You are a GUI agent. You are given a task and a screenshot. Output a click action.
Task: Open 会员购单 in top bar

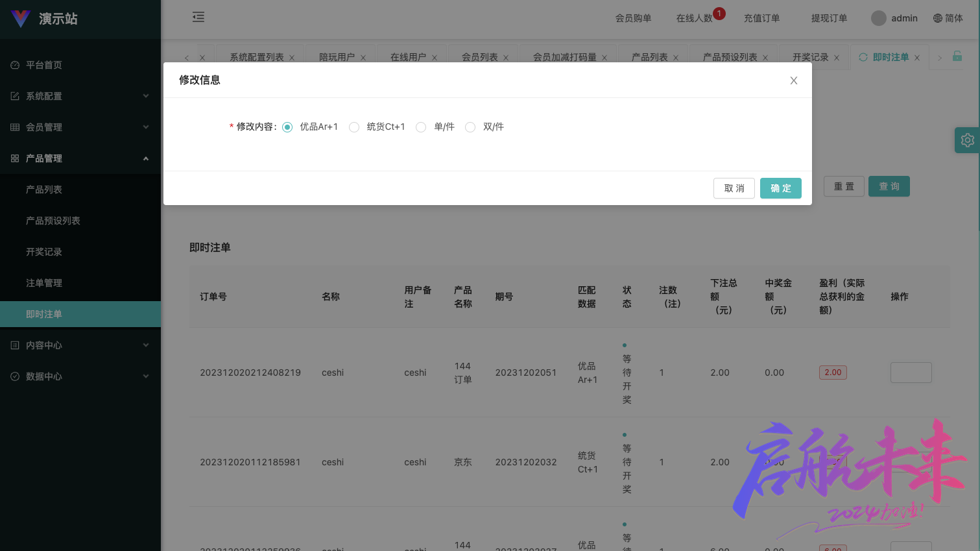pos(634,18)
